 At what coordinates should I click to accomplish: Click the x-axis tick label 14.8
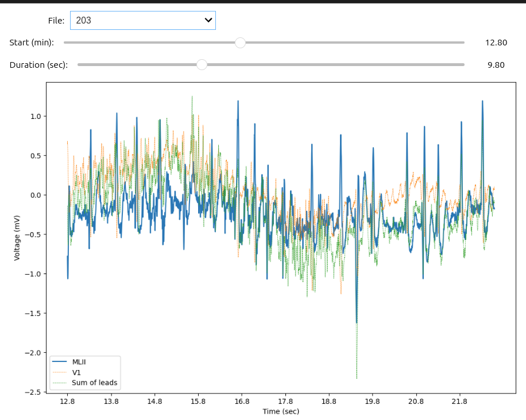(x=154, y=402)
